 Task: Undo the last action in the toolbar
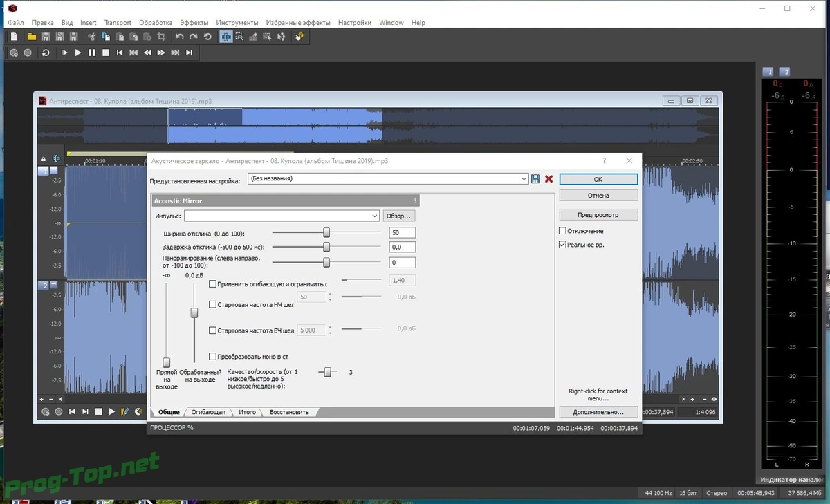(x=180, y=37)
